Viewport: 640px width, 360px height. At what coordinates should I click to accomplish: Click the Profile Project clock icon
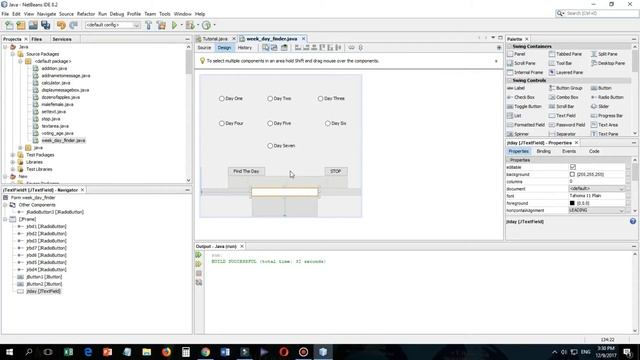(207, 25)
